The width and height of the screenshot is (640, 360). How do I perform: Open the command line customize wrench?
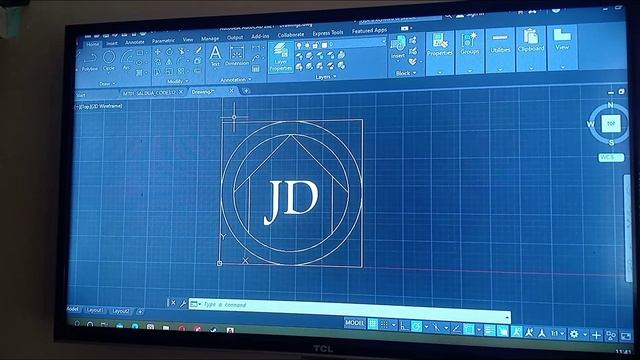point(183,303)
